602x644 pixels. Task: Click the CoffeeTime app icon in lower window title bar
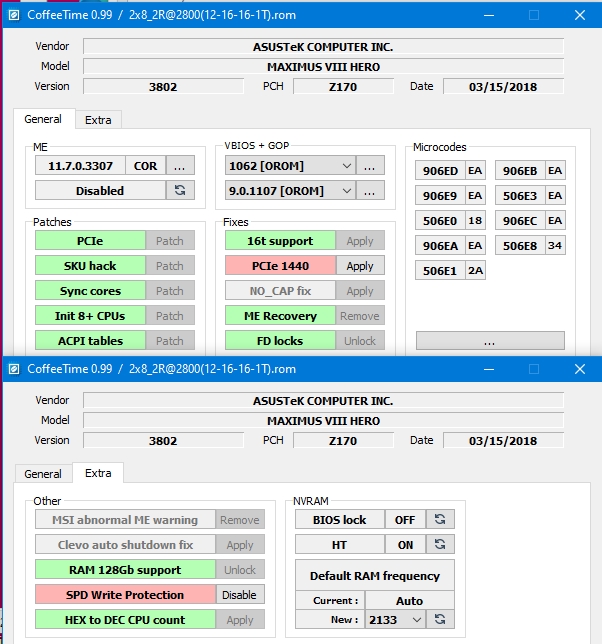pos(14,369)
